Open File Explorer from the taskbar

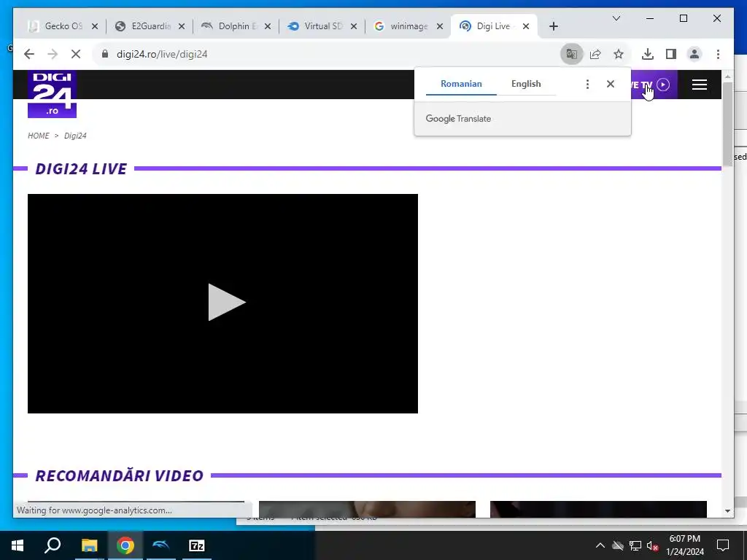(x=89, y=545)
